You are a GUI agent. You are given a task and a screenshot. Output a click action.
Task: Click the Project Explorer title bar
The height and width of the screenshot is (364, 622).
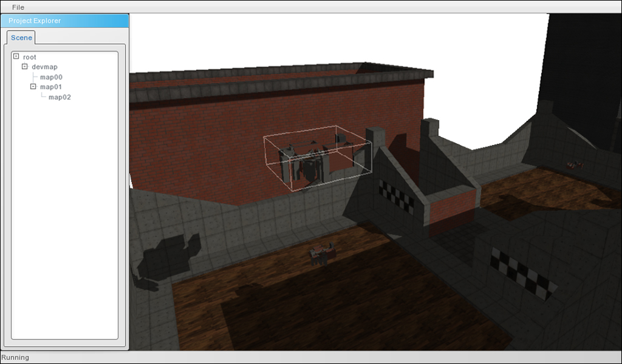[x=64, y=21]
